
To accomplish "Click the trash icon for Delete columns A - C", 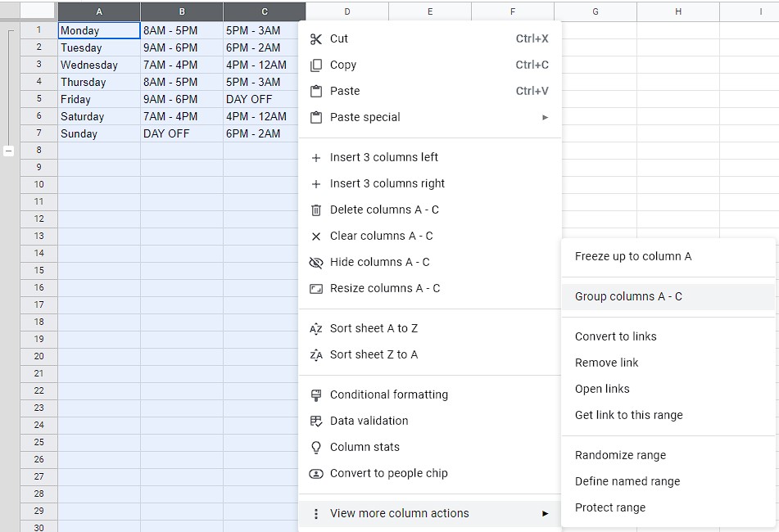I will coord(316,210).
